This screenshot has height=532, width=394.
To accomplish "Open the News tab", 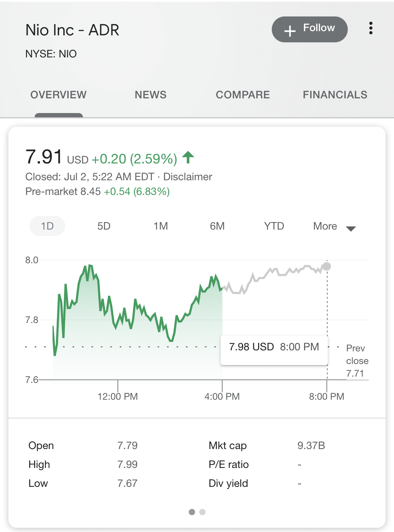I will (x=151, y=95).
